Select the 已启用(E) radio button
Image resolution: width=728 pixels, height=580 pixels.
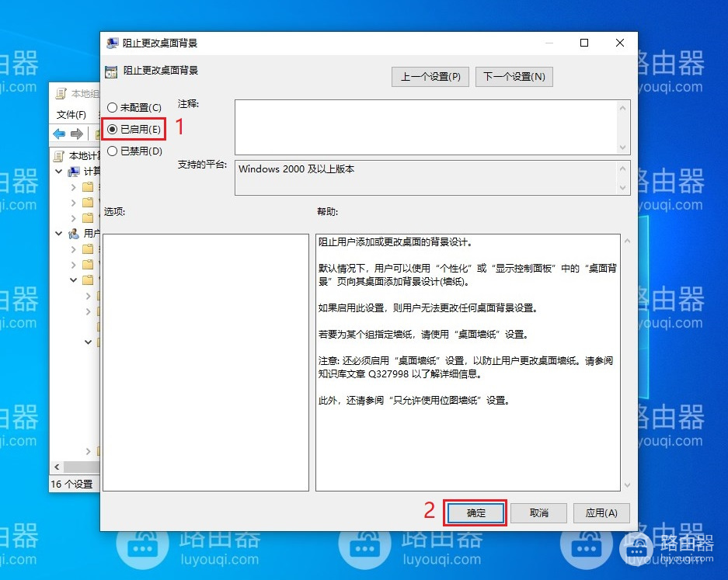pos(134,130)
